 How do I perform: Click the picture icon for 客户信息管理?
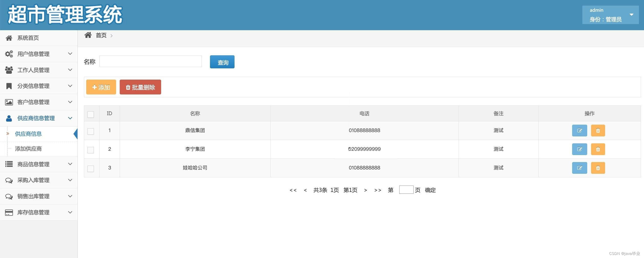point(9,102)
